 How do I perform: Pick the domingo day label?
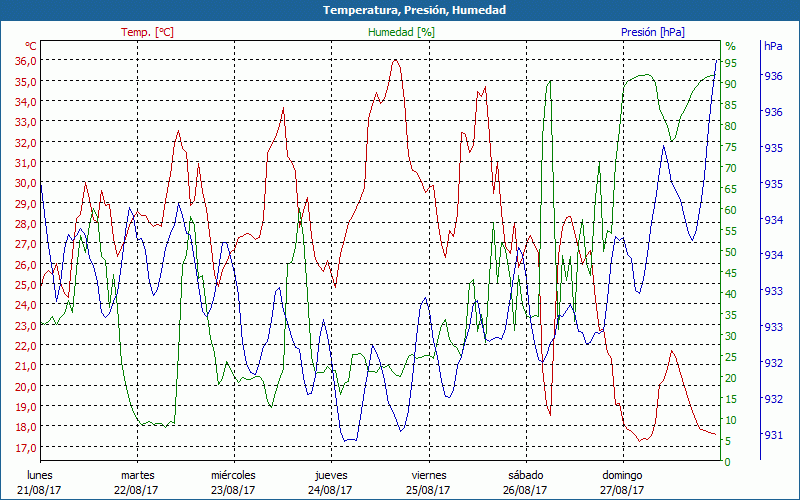pyautogui.click(x=622, y=475)
